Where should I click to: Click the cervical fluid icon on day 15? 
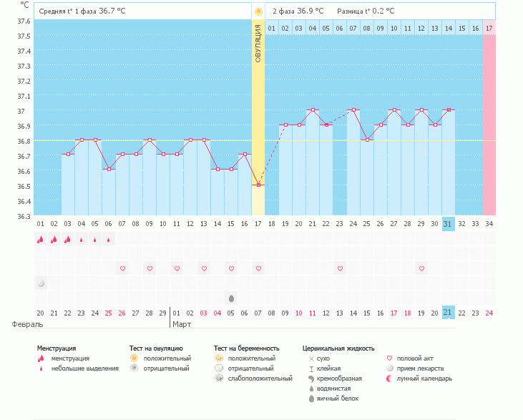(231, 298)
